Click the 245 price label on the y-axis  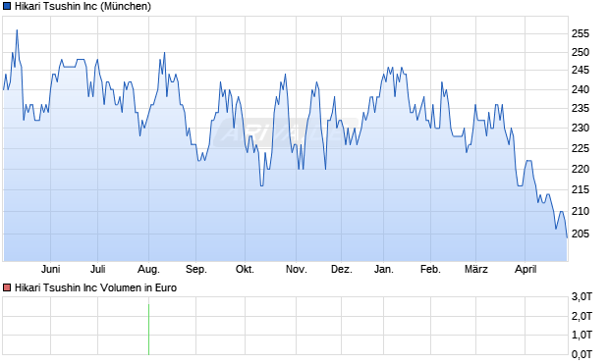pyautogui.click(x=581, y=71)
